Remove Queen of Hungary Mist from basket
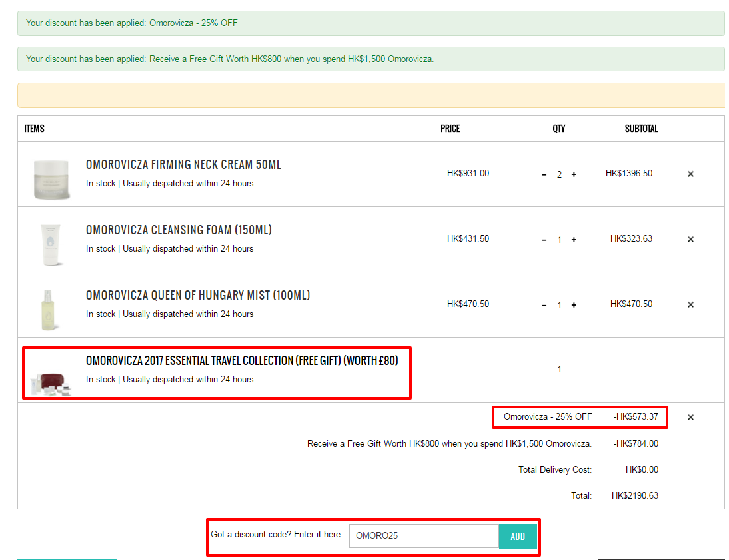Screen dimensions: 729x560 pos(690,304)
